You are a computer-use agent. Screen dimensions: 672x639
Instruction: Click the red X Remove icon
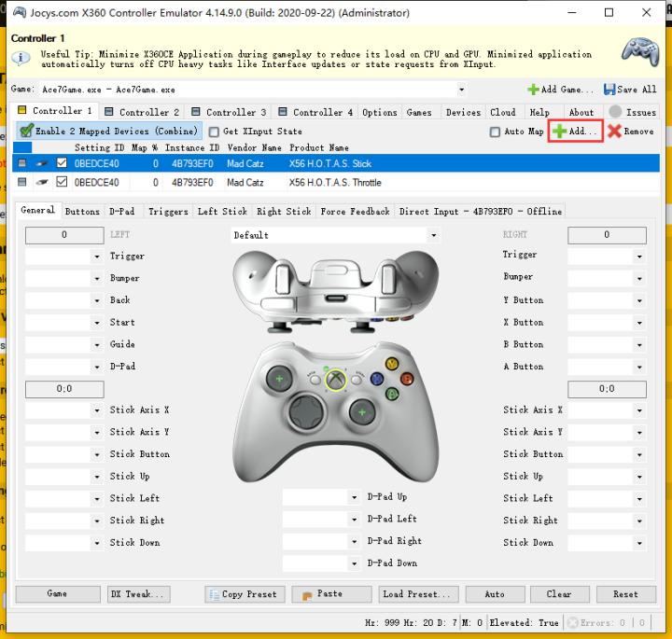pos(614,132)
